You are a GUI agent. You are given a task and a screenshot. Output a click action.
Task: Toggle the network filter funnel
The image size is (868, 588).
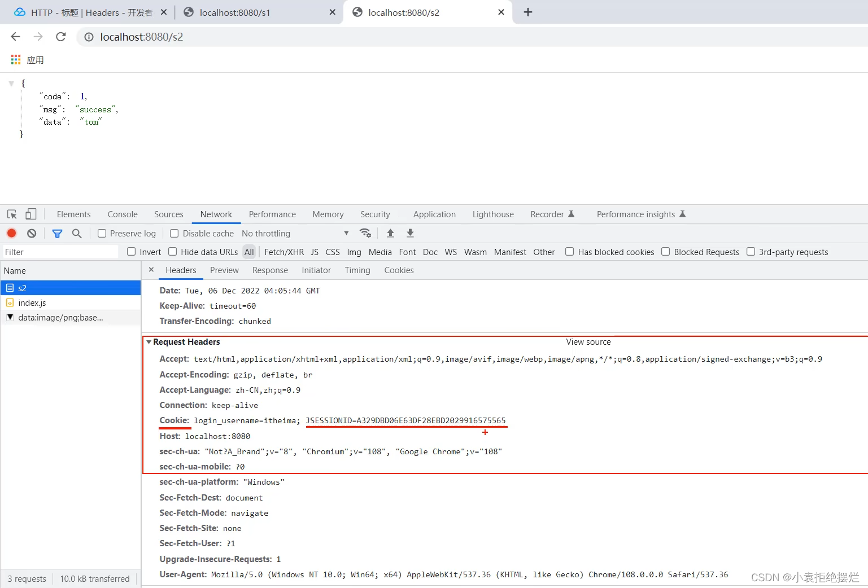(x=57, y=233)
